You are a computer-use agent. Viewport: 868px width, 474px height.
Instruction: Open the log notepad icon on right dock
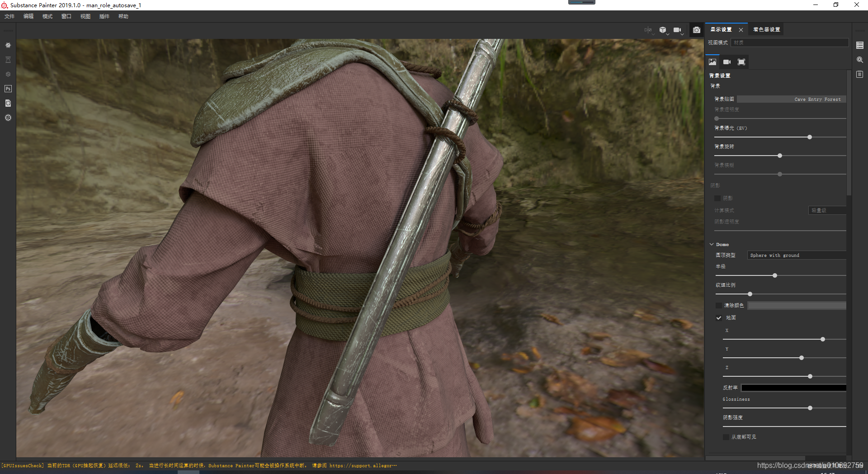click(860, 74)
